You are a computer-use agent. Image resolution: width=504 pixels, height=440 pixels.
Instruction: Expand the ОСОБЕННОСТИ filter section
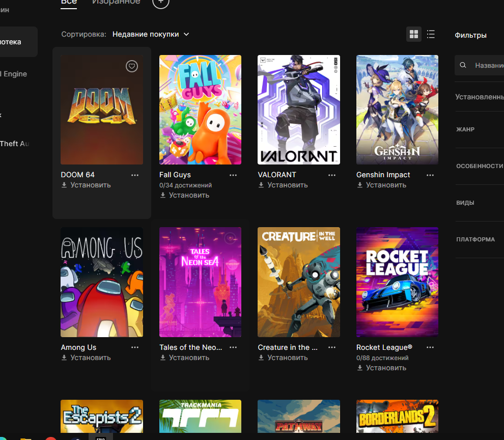pyautogui.click(x=480, y=166)
